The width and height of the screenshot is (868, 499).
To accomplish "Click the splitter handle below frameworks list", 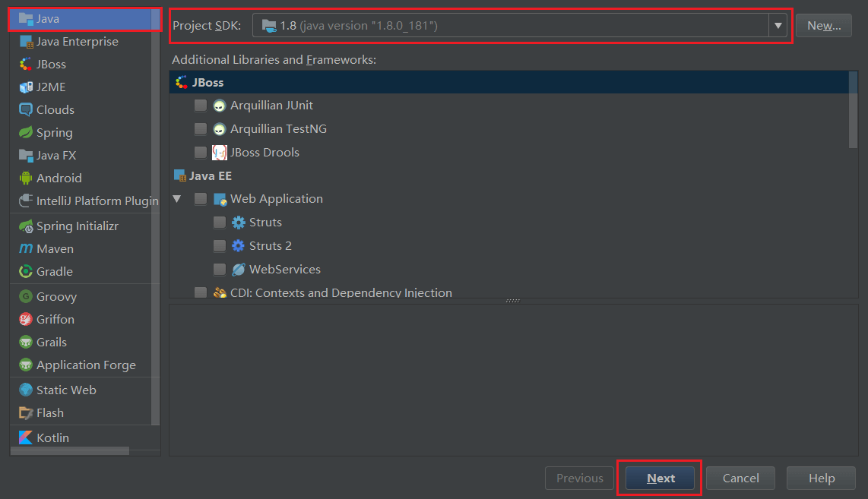I will (512, 301).
